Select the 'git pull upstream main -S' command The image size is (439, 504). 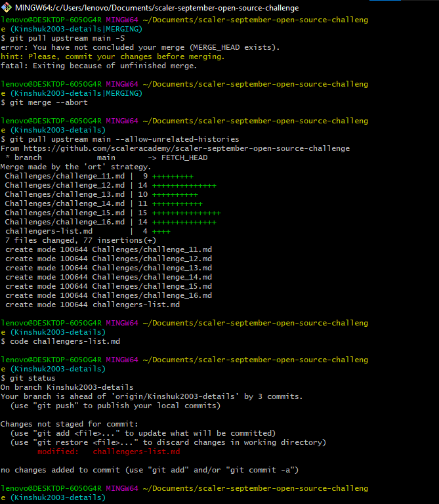(x=67, y=38)
